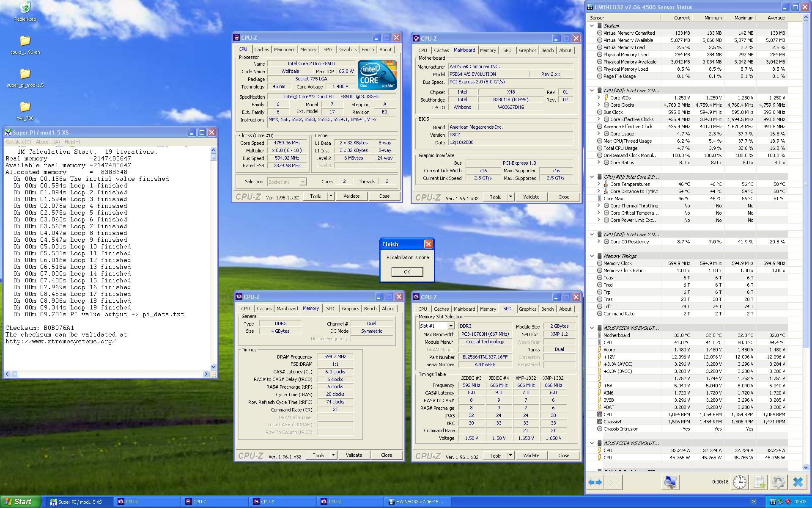Click Validate in CPU-Z CPU window
The image size is (812, 508).
tap(351, 196)
